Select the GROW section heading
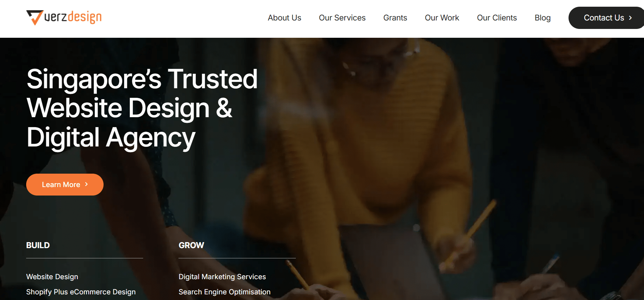The image size is (644, 300). pos(191,245)
